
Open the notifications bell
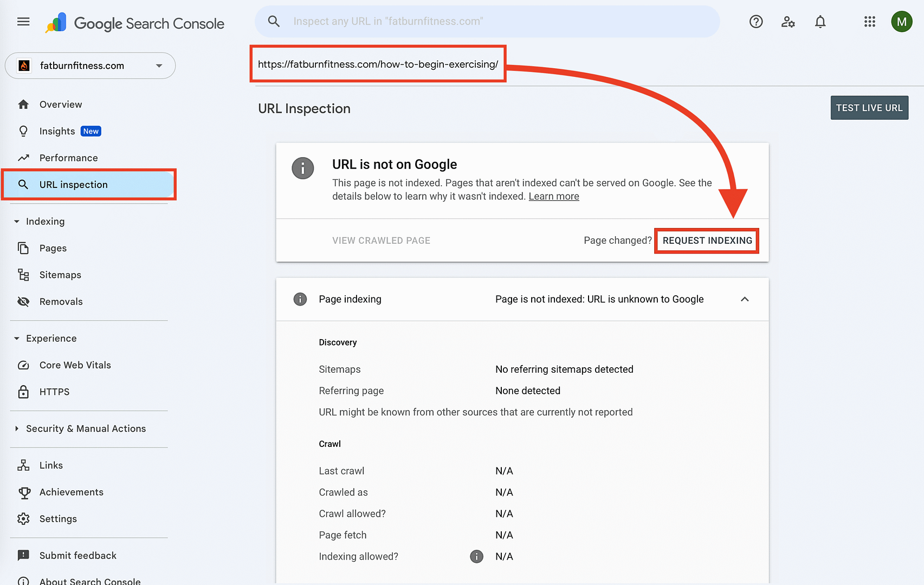(x=820, y=22)
